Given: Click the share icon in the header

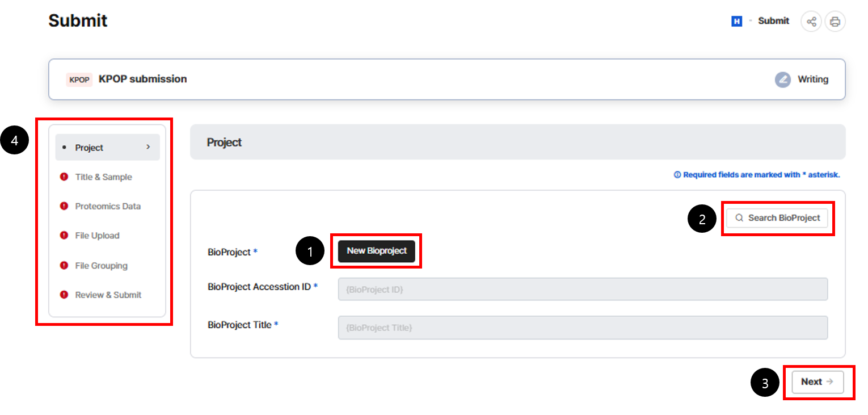Looking at the screenshot, I should coord(811,22).
